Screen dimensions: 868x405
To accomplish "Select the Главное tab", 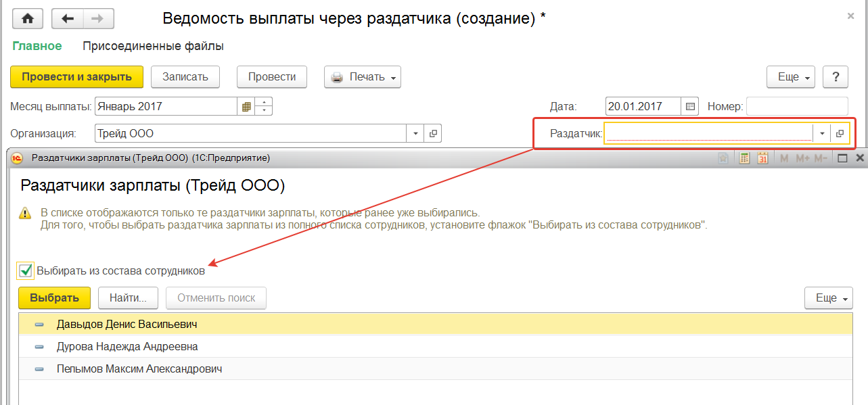I will [x=37, y=46].
